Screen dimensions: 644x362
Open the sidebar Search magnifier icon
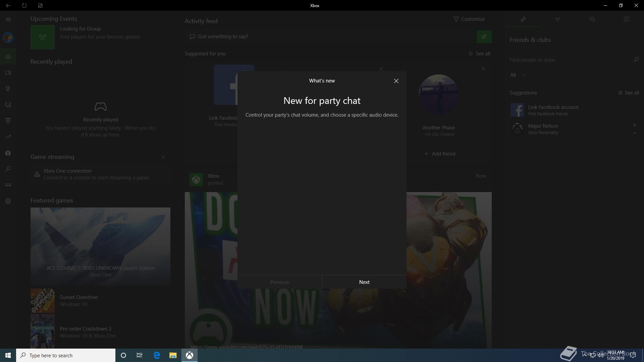[x=8, y=169]
